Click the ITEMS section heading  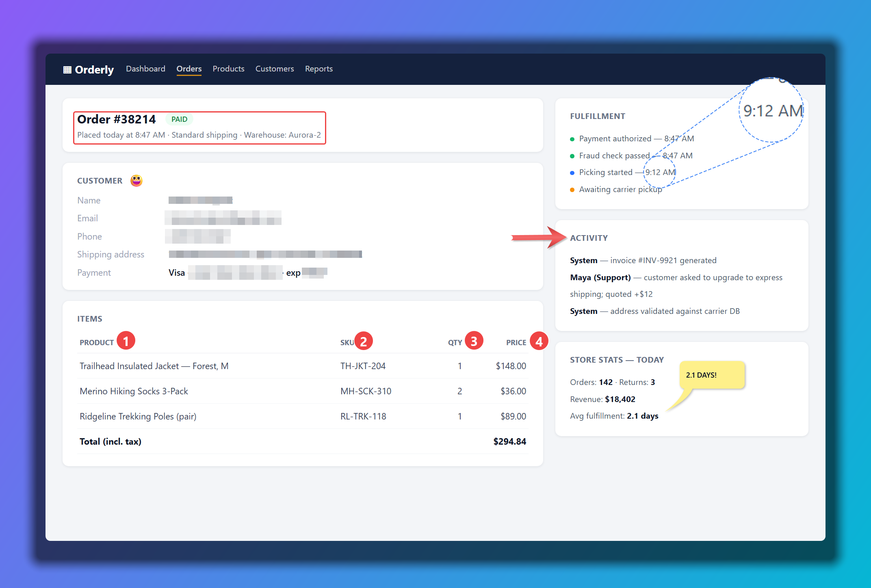[x=90, y=319]
